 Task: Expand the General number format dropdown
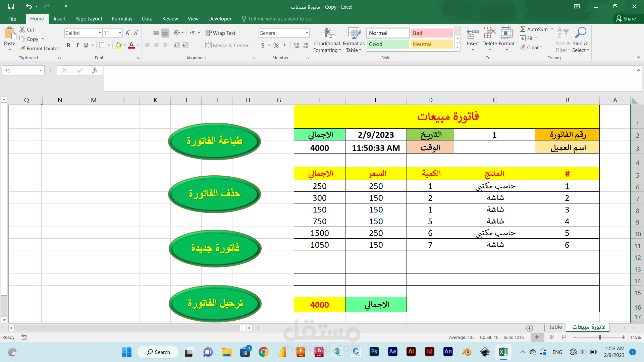(x=307, y=33)
